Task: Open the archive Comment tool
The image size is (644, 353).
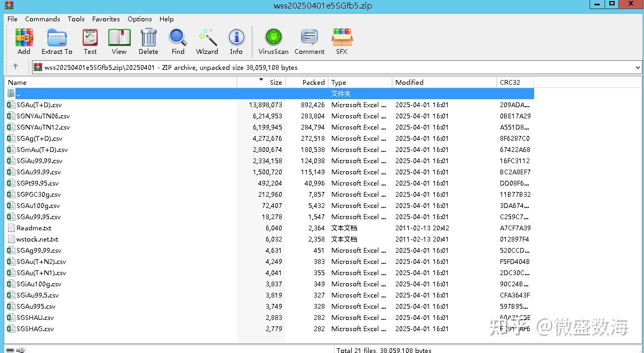Action: coord(309,41)
